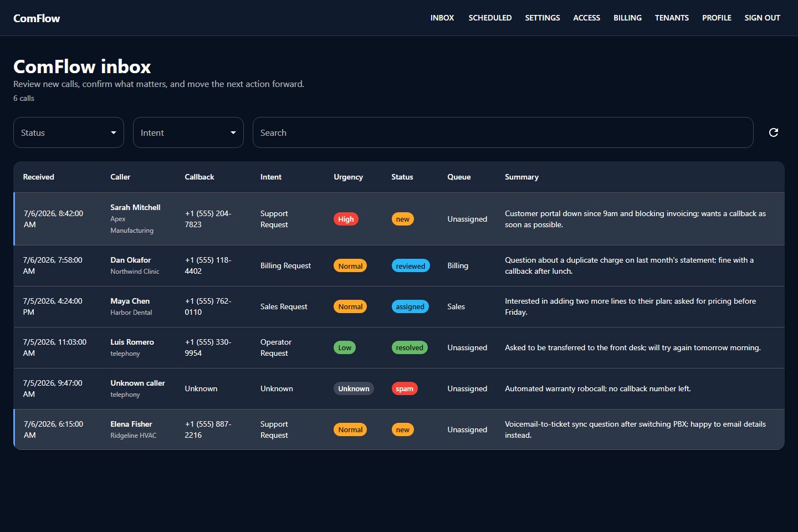Click the 6 calls count label

click(24, 98)
